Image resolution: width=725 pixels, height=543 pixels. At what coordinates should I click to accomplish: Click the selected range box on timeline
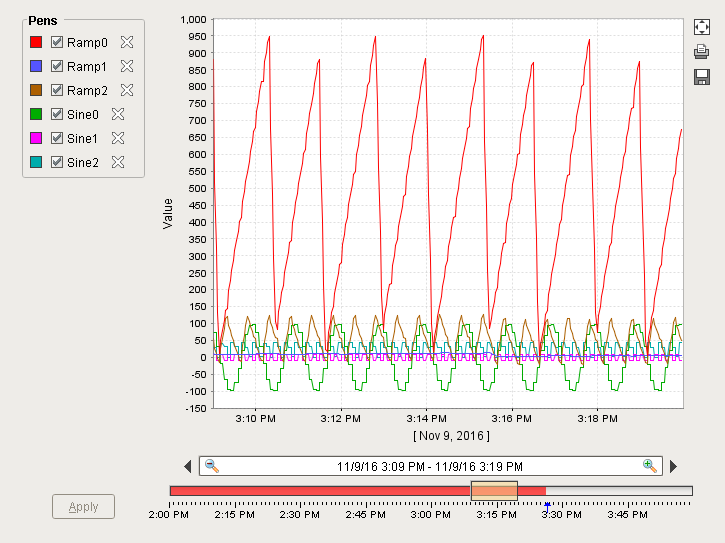coord(494,490)
